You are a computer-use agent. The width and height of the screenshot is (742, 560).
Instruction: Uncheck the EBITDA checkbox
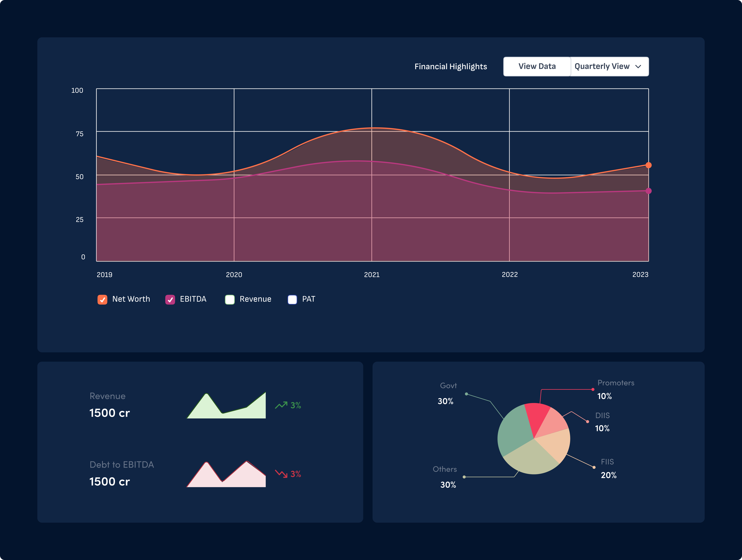point(170,299)
